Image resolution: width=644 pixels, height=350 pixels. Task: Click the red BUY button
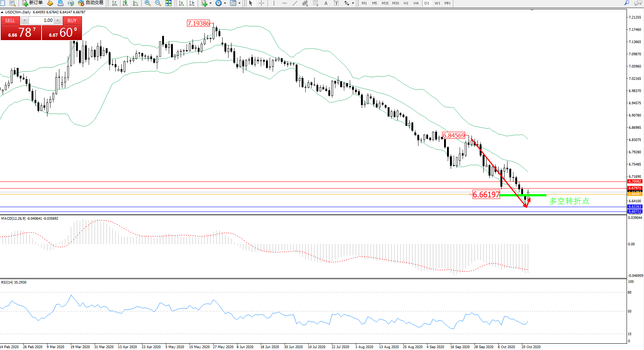click(x=72, y=21)
